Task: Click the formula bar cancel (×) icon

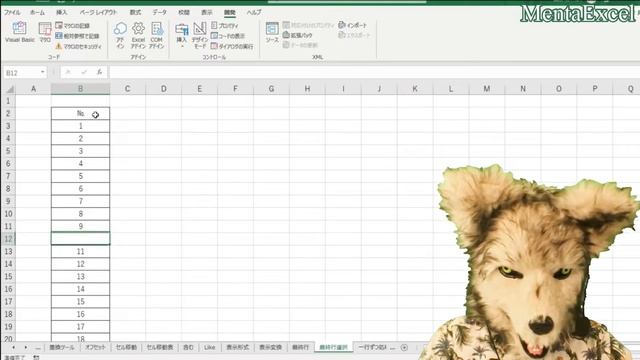Action: 68,72
